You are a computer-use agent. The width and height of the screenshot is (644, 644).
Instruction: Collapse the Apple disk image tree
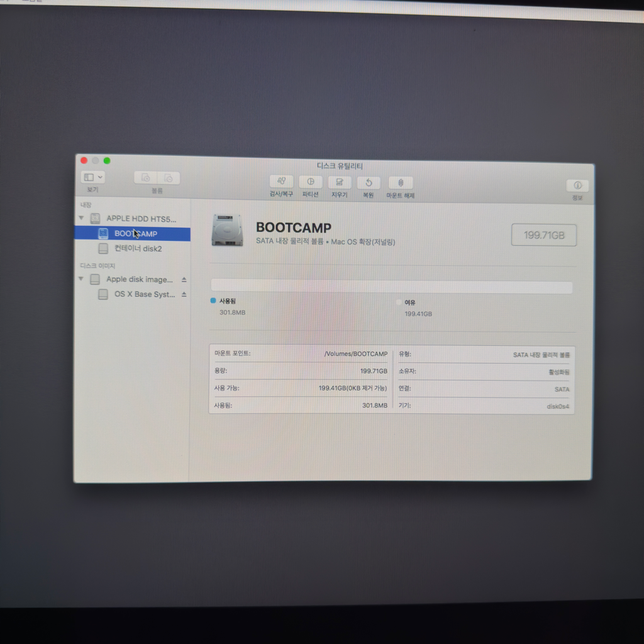(82, 280)
